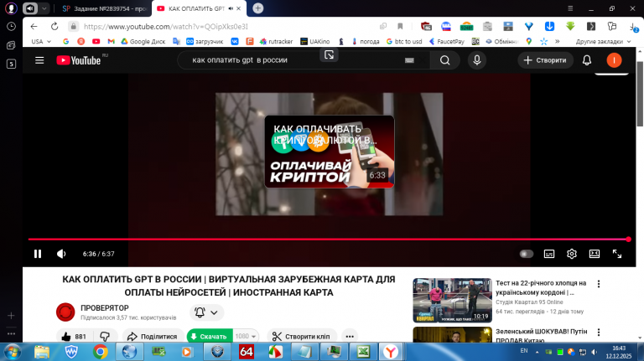Open the btc to usd bookmark
The image size is (644, 361).
[404, 41]
